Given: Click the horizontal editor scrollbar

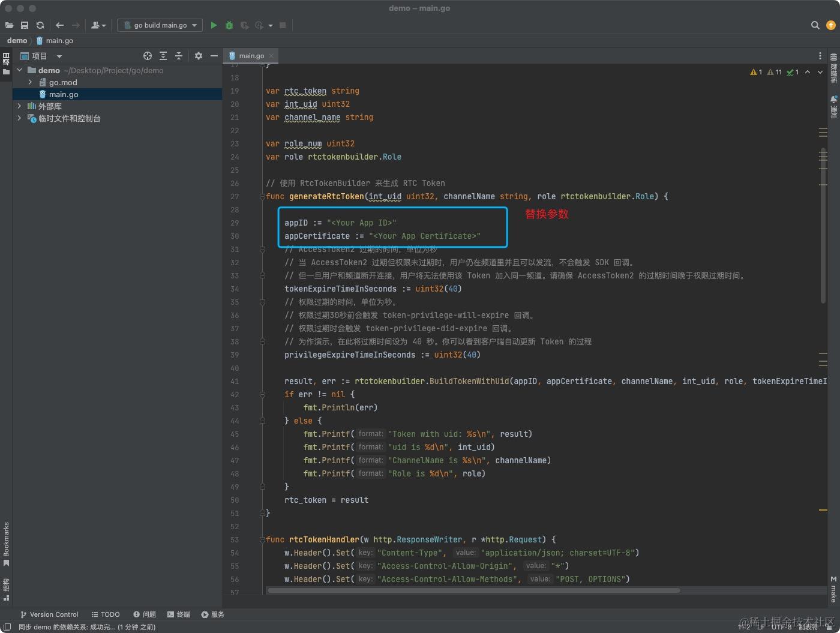Looking at the screenshot, I should coord(473,590).
